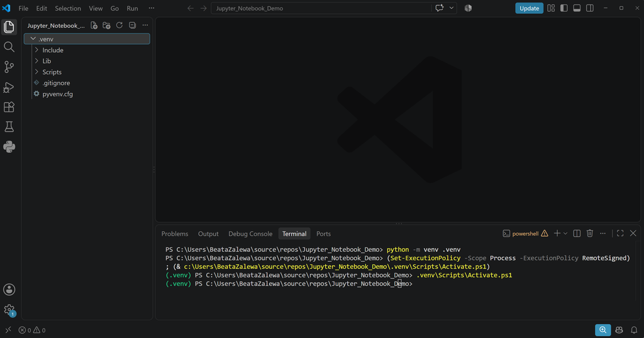Go back with the navigation arrow

point(191,8)
